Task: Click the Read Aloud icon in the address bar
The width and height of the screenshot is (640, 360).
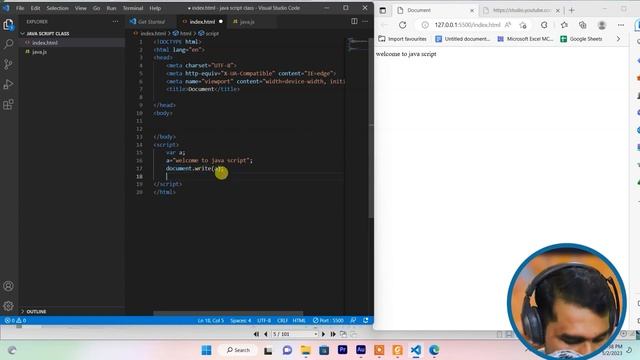Action: (x=508, y=25)
